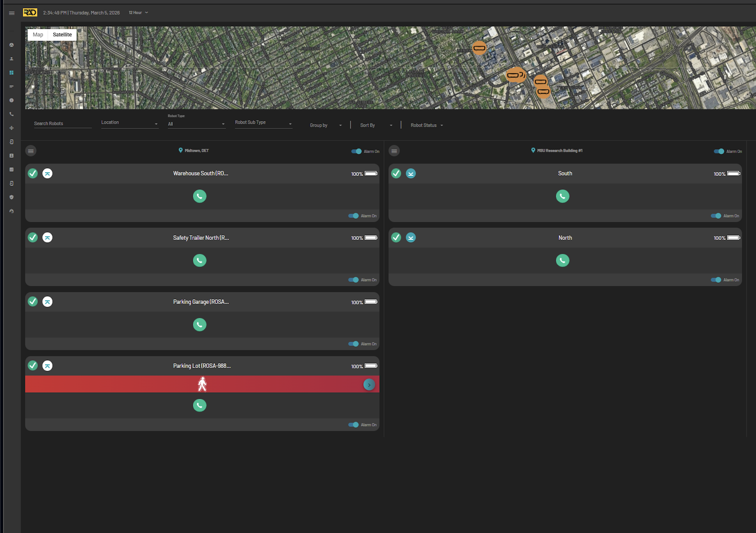
Task: Click the North robot green status checkmark
Action: pyautogui.click(x=396, y=238)
